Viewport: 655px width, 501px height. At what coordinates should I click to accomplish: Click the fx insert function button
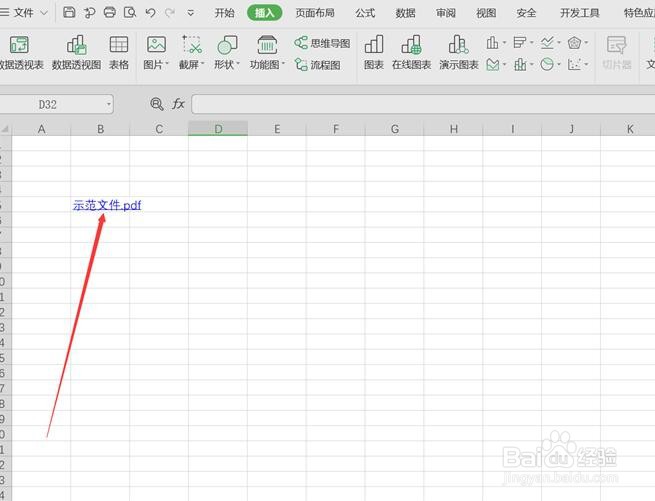(x=178, y=104)
